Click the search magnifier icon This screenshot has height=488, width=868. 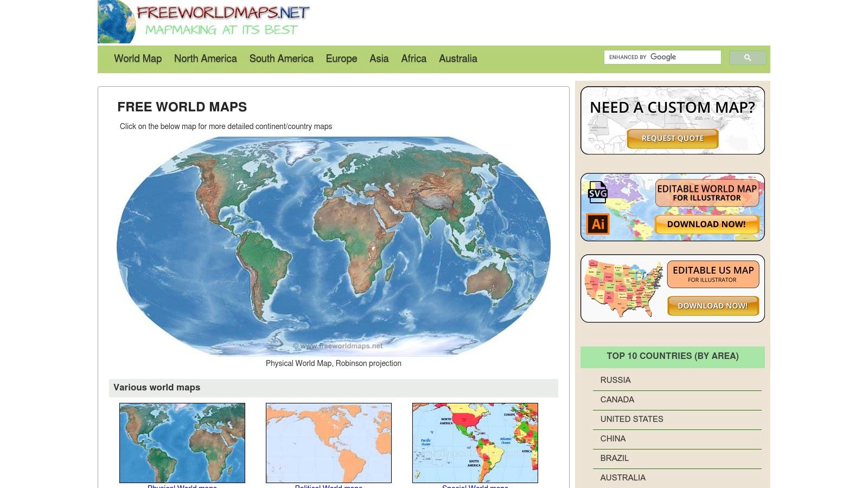click(x=748, y=57)
